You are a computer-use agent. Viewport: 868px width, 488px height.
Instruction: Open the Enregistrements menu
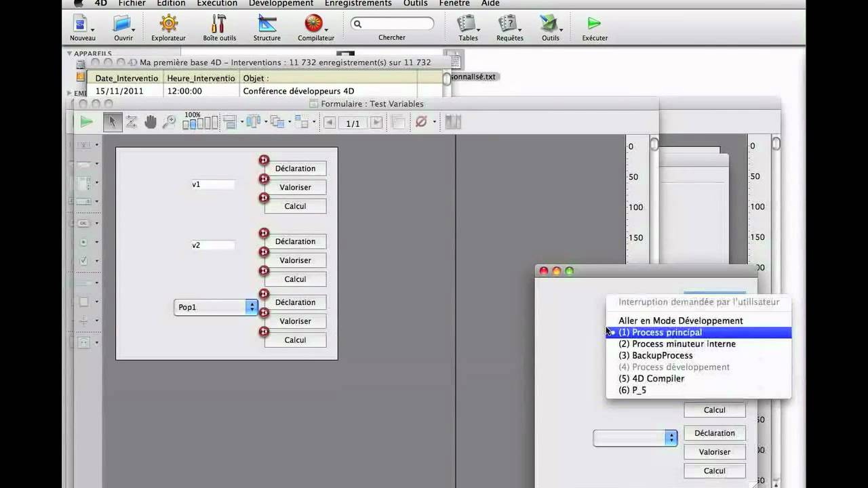coord(358,3)
